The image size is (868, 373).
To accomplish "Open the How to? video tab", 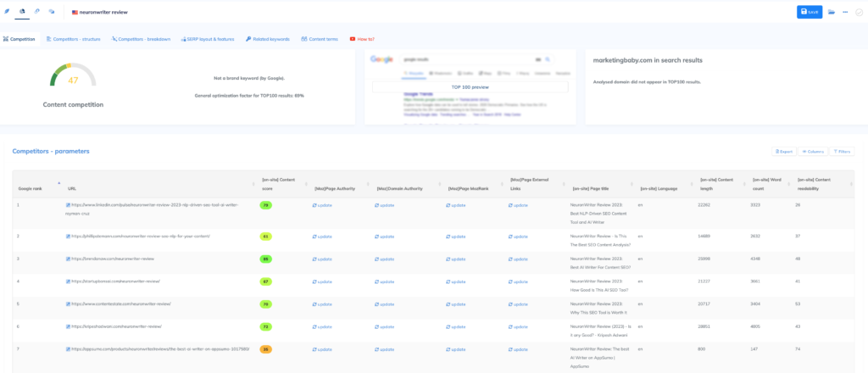I will [x=362, y=39].
